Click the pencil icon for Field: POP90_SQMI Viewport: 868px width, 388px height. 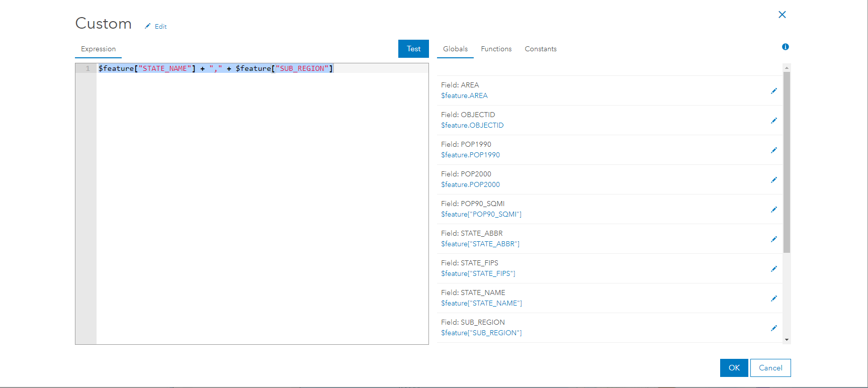pos(774,210)
